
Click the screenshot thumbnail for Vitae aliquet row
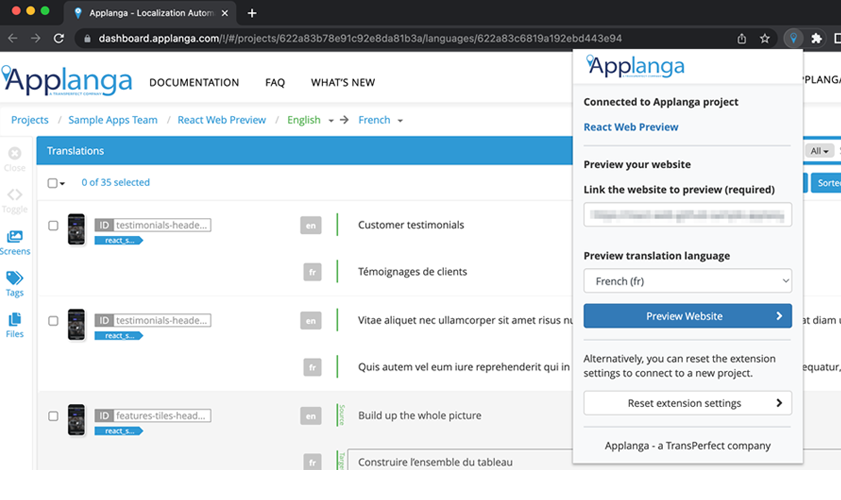[x=76, y=324]
